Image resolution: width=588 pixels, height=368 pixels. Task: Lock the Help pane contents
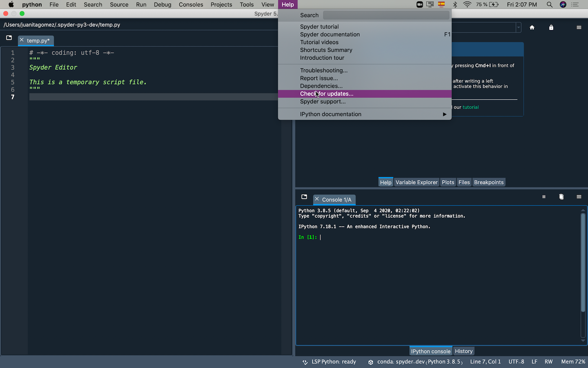[551, 27]
